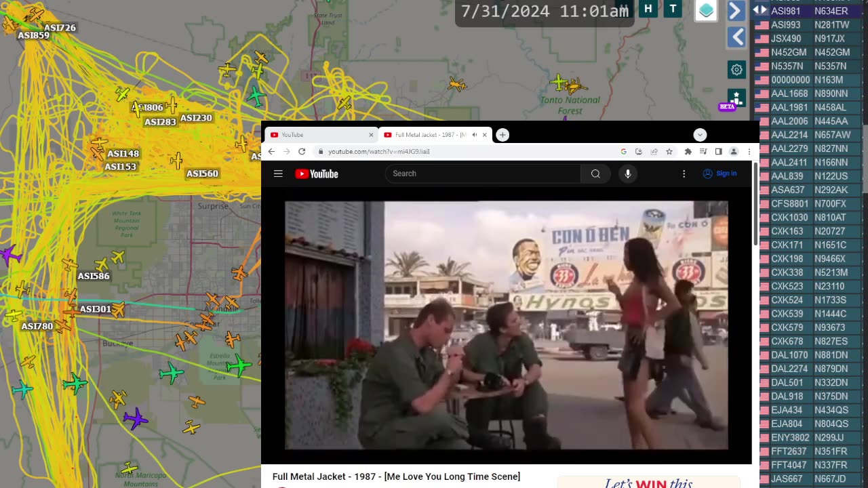Select the JSX490 row in aircraft list
The width and height of the screenshot is (868, 488).
808,39
